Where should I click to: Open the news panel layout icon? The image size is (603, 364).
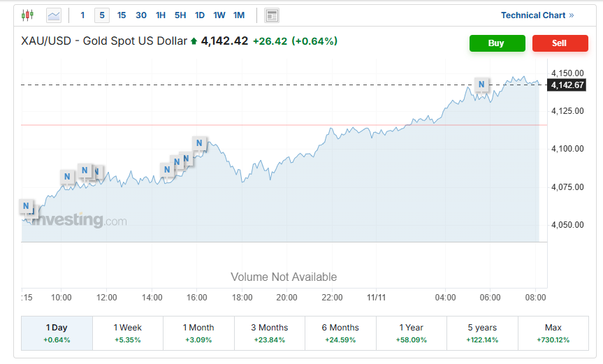(x=272, y=15)
